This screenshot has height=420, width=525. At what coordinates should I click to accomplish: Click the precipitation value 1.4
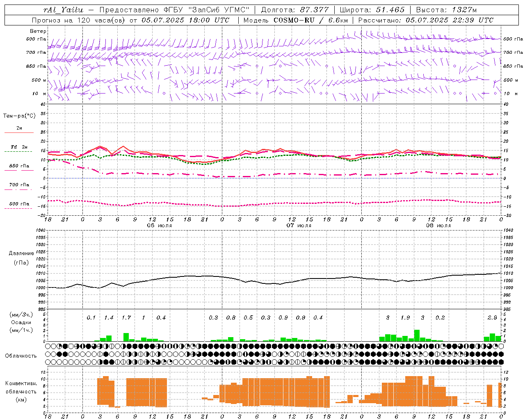tap(109, 318)
